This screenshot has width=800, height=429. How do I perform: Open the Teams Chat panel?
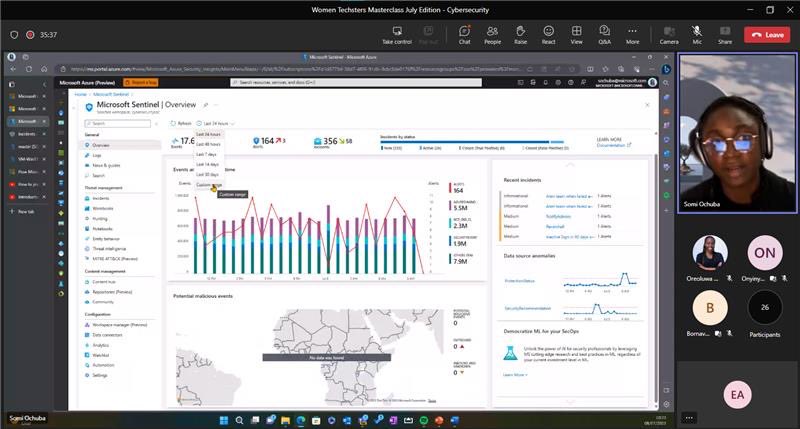[x=464, y=35]
